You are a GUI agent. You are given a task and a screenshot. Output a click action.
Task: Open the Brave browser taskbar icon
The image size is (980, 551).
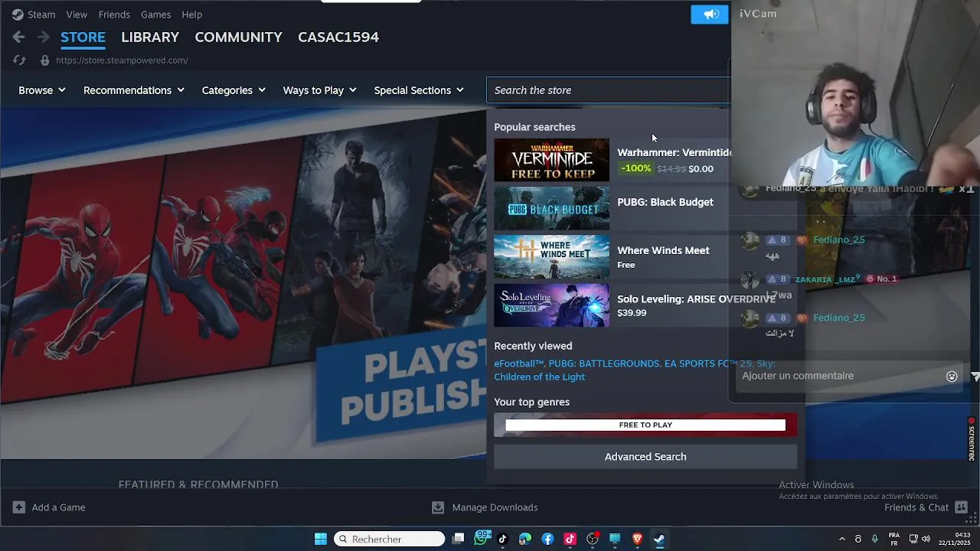click(637, 539)
